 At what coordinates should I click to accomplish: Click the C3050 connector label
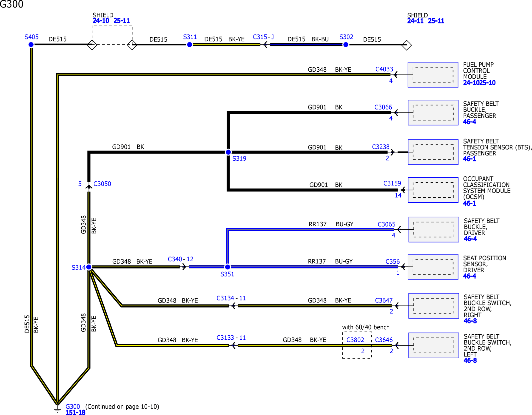click(x=102, y=184)
